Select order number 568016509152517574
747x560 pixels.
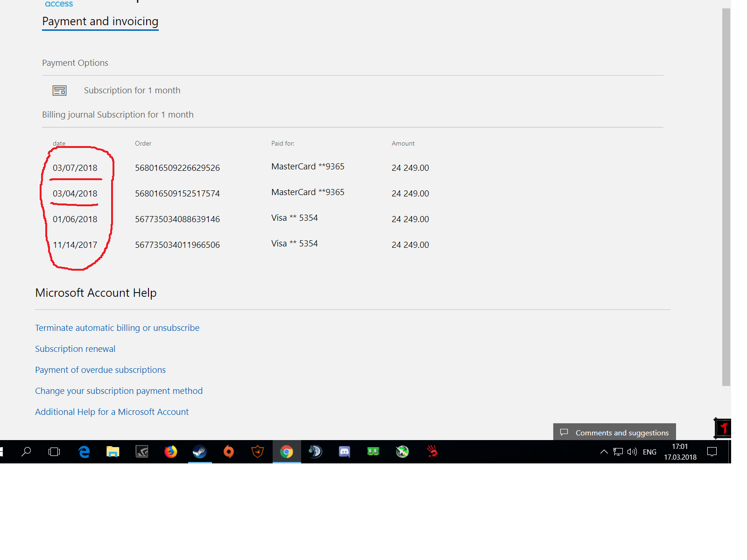(x=177, y=194)
